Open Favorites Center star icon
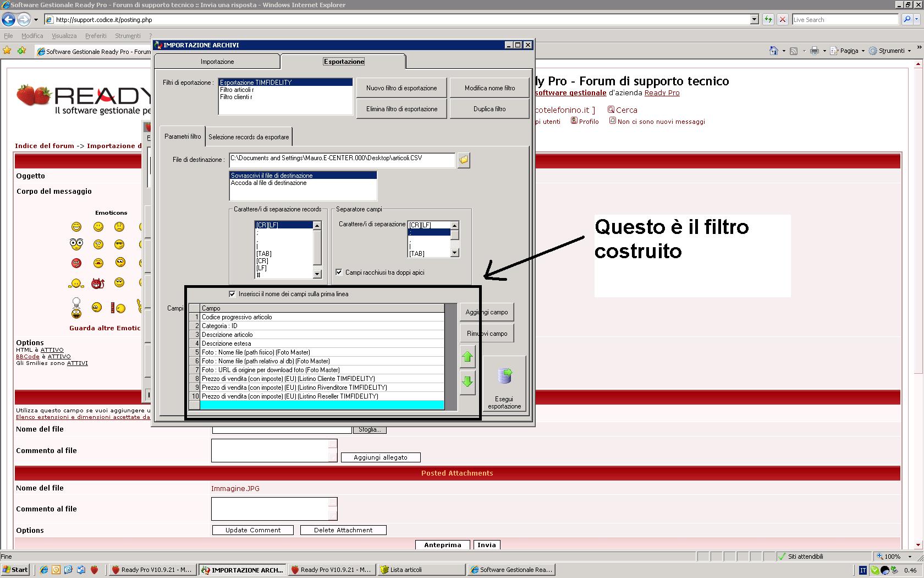Image resolution: width=924 pixels, height=578 pixels. 7,51
